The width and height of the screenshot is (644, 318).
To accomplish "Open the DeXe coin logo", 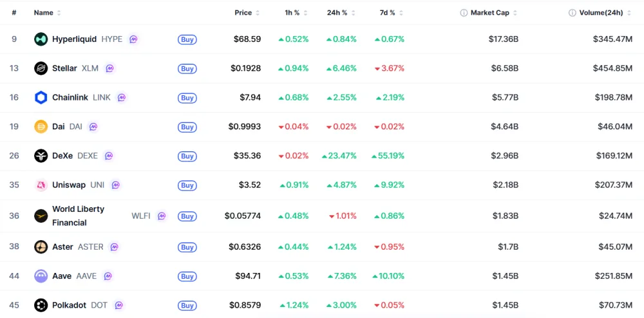I will pyautogui.click(x=41, y=156).
